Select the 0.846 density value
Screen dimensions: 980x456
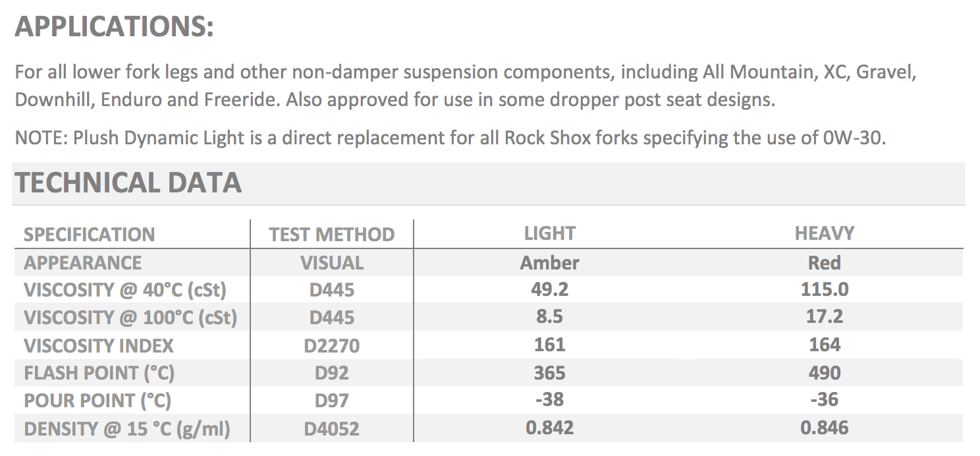pyautogui.click(x=824, y=428)
